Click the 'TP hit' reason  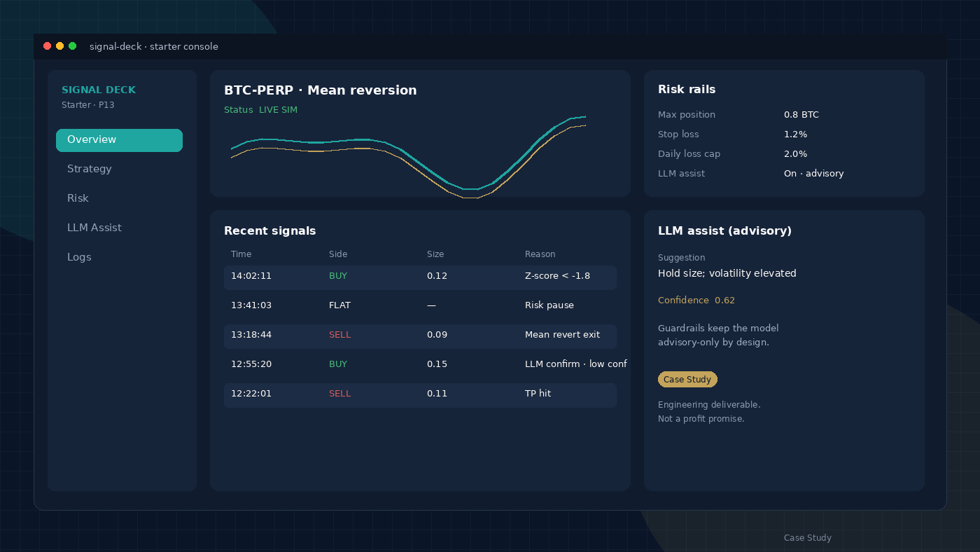tap(538, 394)
